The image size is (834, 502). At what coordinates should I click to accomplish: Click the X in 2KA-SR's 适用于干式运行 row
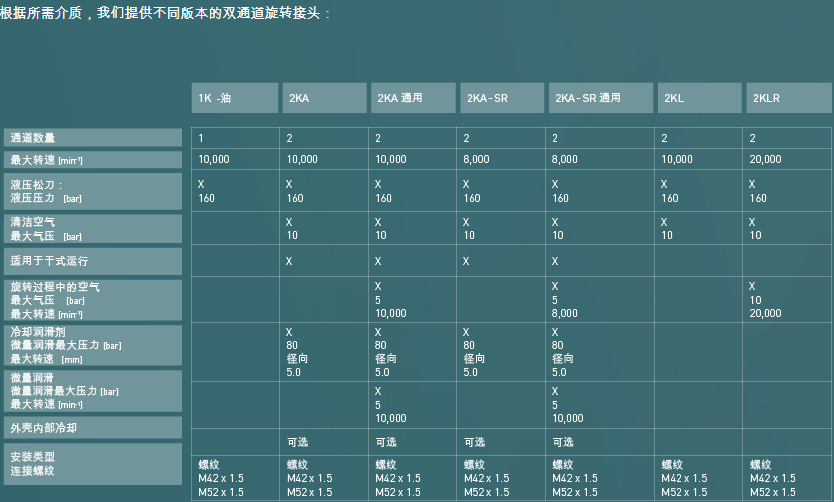467,261
